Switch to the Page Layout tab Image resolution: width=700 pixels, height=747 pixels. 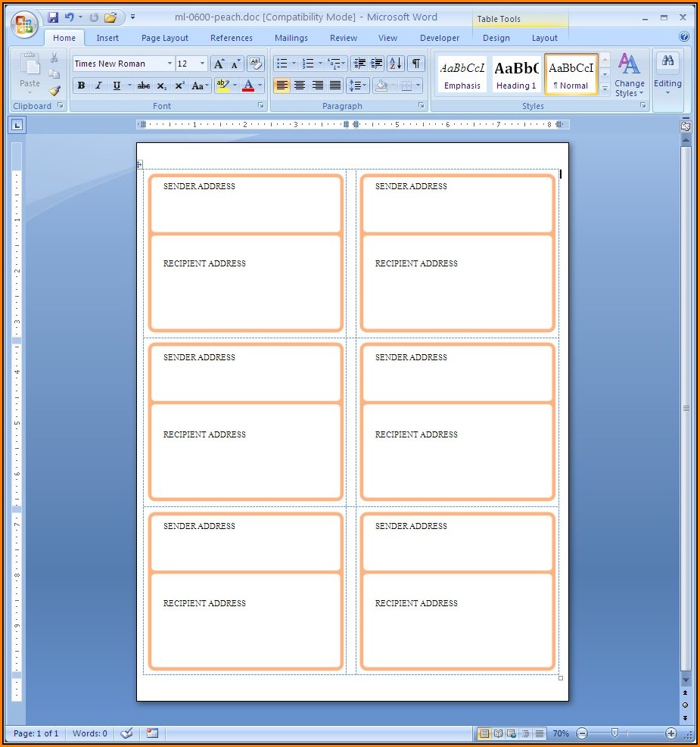[x=165, y=38]
